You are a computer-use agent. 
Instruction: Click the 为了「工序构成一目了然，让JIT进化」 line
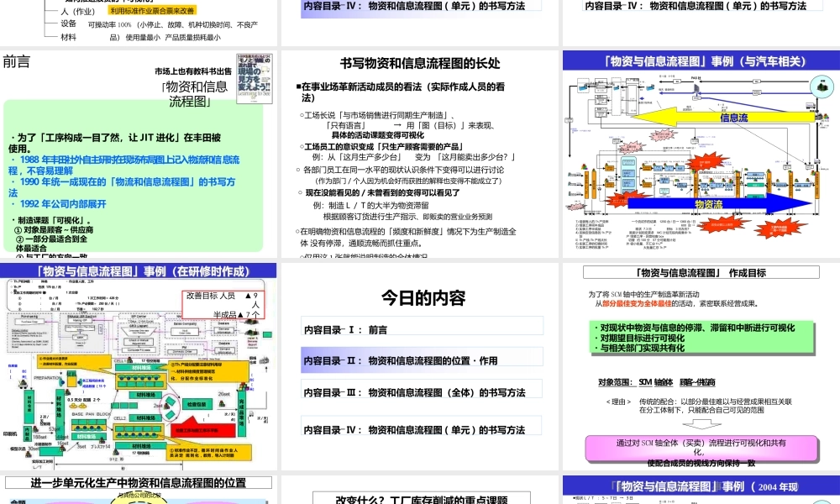coord(114,143)
